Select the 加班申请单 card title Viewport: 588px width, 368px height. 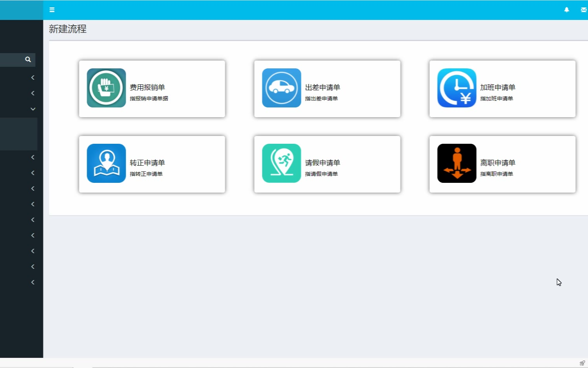(x=497, y=88)
